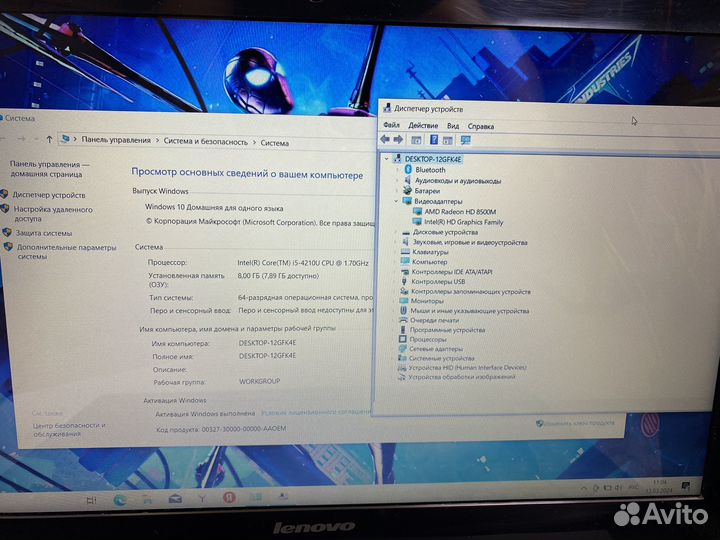
Task: Click Windows 10 Домашняя для одного языка text
Action: (214, 208)
